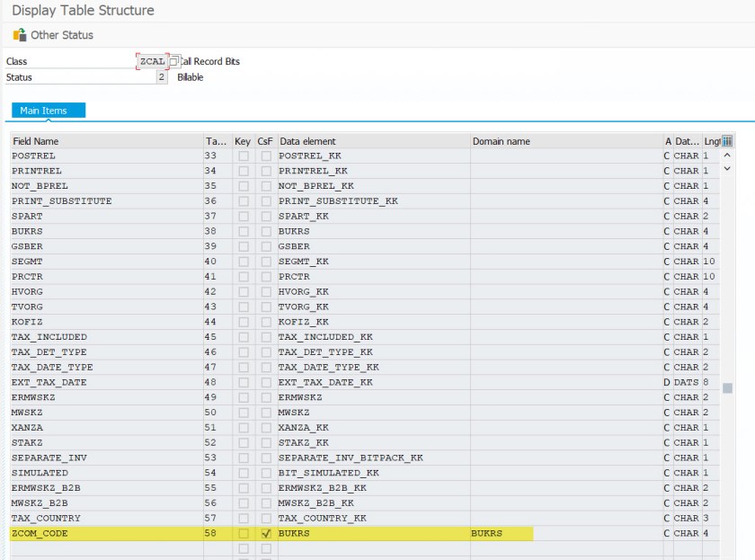
Task: Toggle the CsF checkbox for ZCOM_CODE
Action: pyautogui.click(x=266, y=533)
